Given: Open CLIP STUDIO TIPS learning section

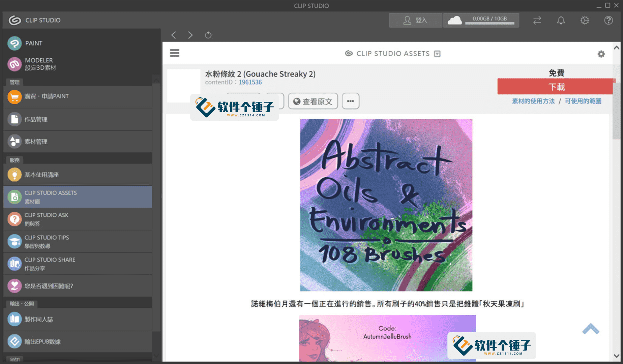Looking at the screenshot, I should click(47, 241).
